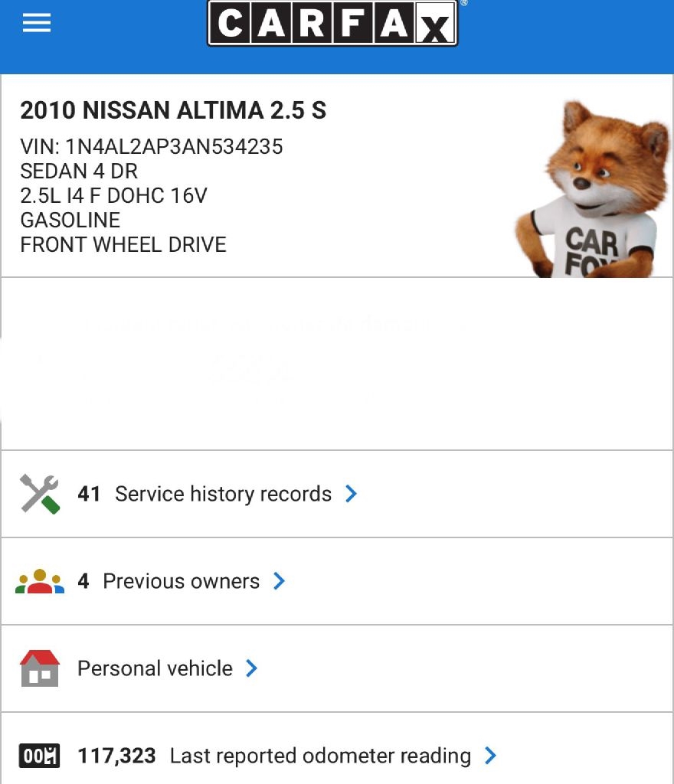This screenshot has height=784, width=674.
Task: Click the 2010 Nissan Altima 2.5 S title
Action: click(x=173, y=111)
